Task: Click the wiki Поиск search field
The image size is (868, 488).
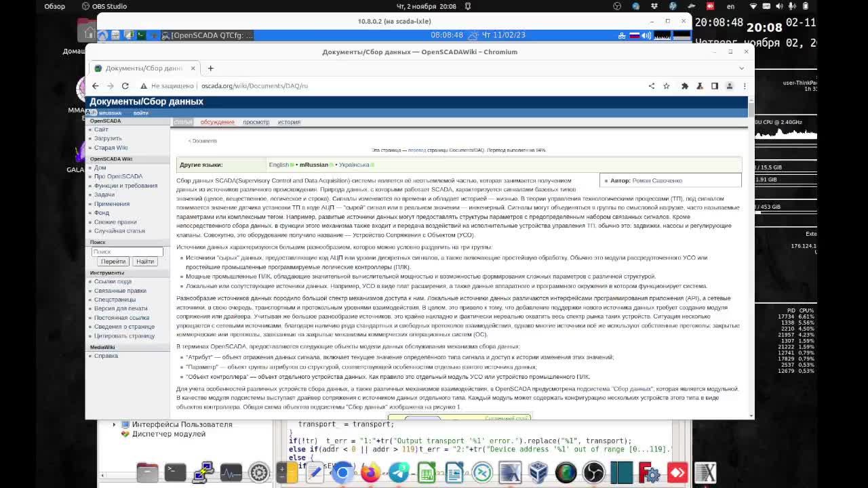Action: coord(127,251)
